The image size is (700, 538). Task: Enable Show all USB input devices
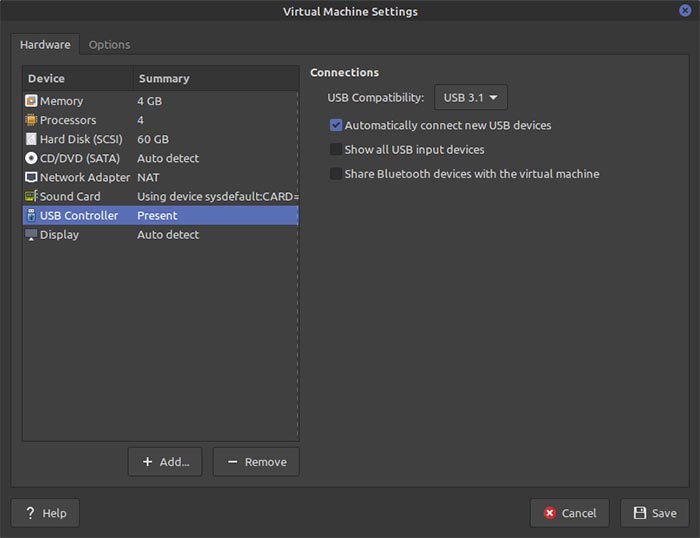point(336,149)
